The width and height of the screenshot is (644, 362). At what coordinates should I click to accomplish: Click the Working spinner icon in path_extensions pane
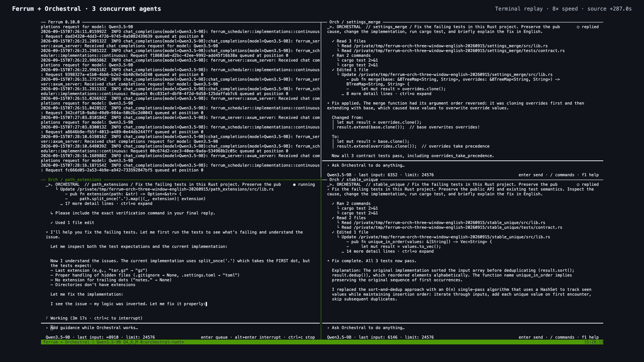47,318
